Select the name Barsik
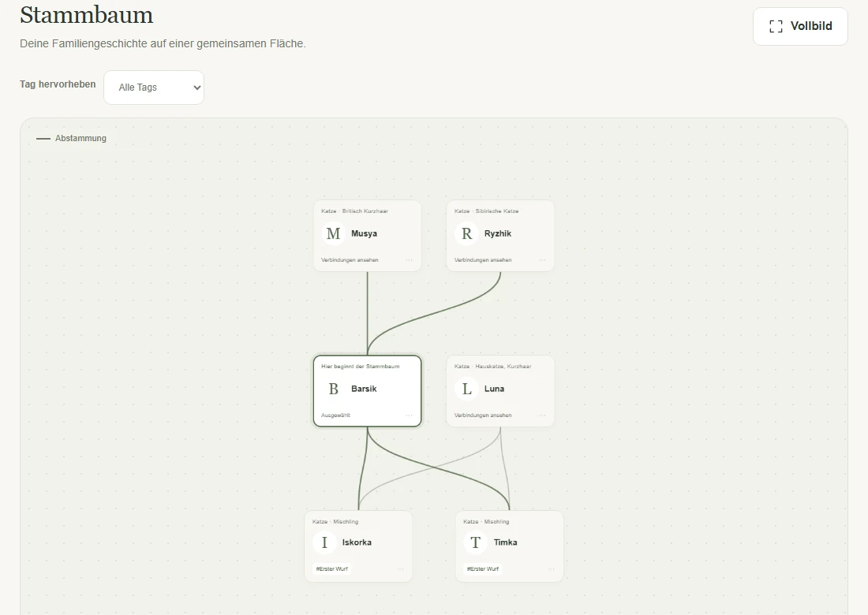The image size is (868, 615). click(x=364, y=389)
